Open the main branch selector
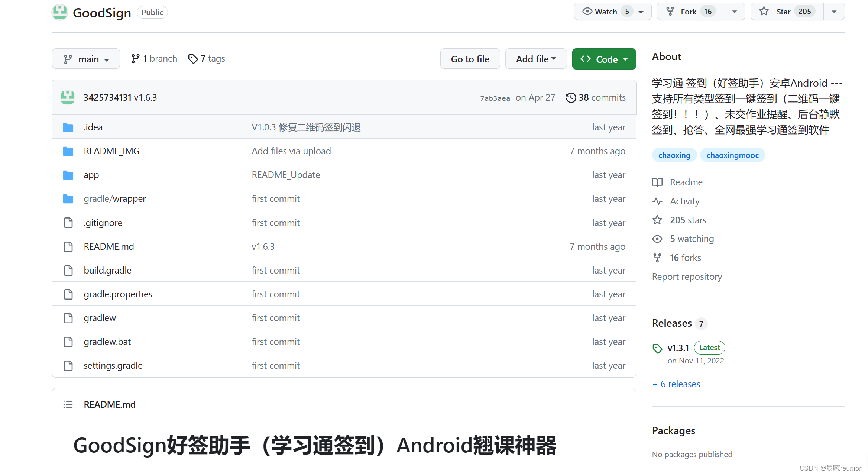This screenshot has width=868, height=475. (86, 59)
